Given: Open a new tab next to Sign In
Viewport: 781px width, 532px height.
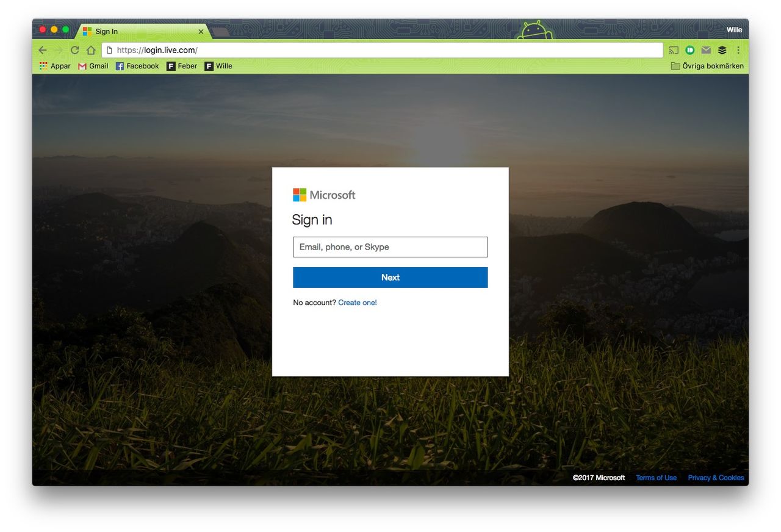Looking at the screenshot, I should coord(220,32).
